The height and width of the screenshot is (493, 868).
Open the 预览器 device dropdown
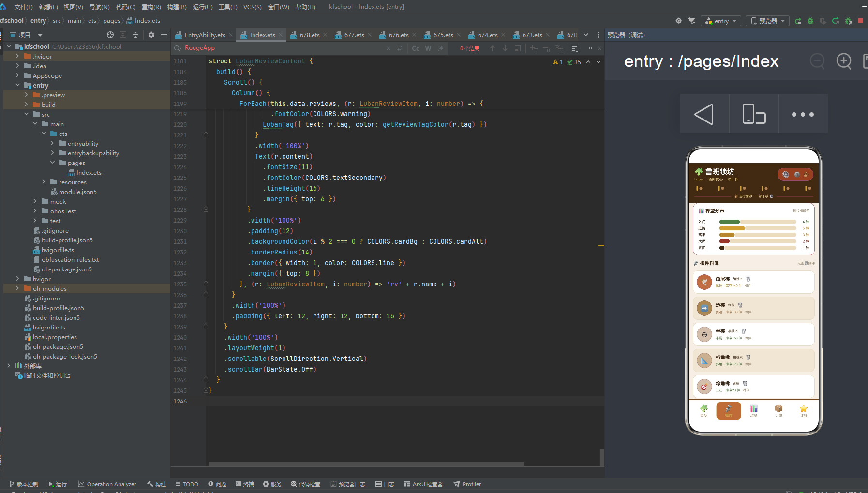tap(767, 21)
